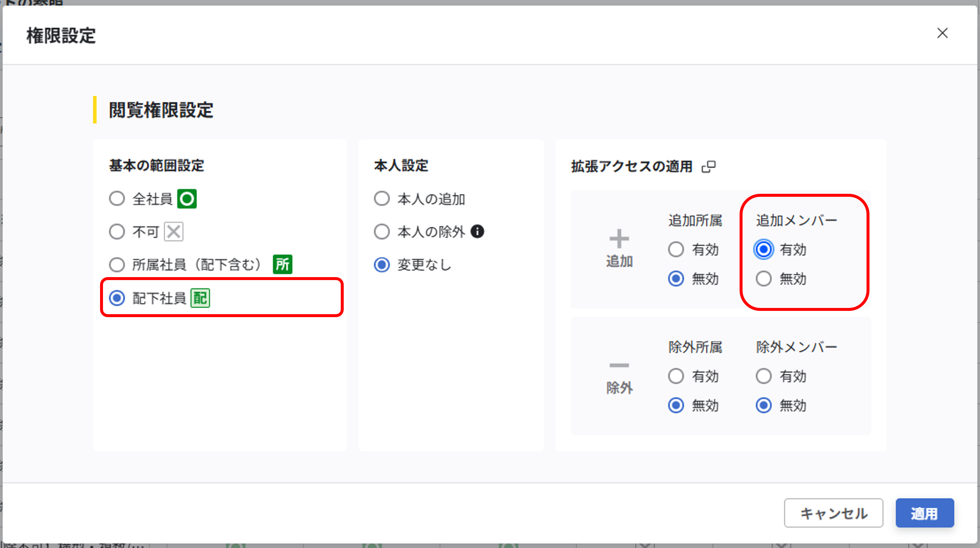Screen dimensions: 980x548
Task: Select the 不可 radio option
Action: pyautogui.click(x=117, y=232)
